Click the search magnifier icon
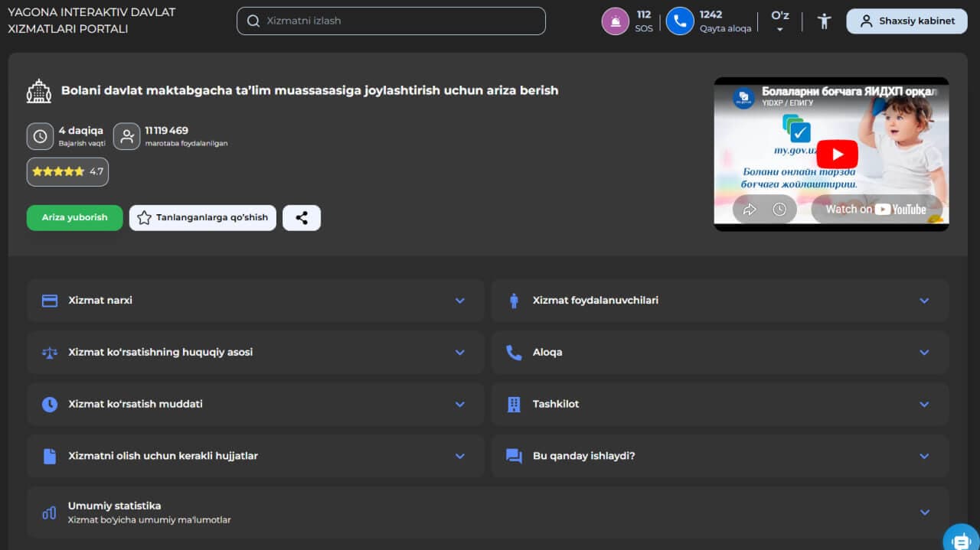Viewport: 980px width, 550px height. [253, 21]
